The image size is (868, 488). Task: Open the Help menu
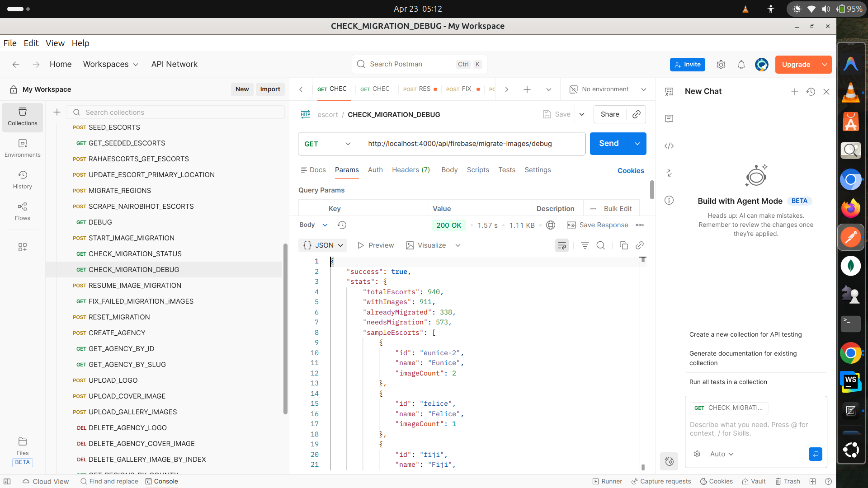pos(80,43)
